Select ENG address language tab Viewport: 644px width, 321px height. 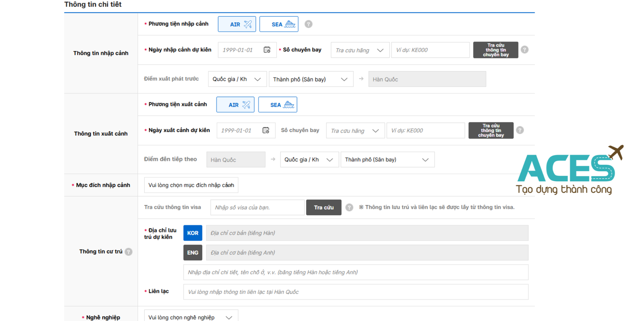point(193,253)
